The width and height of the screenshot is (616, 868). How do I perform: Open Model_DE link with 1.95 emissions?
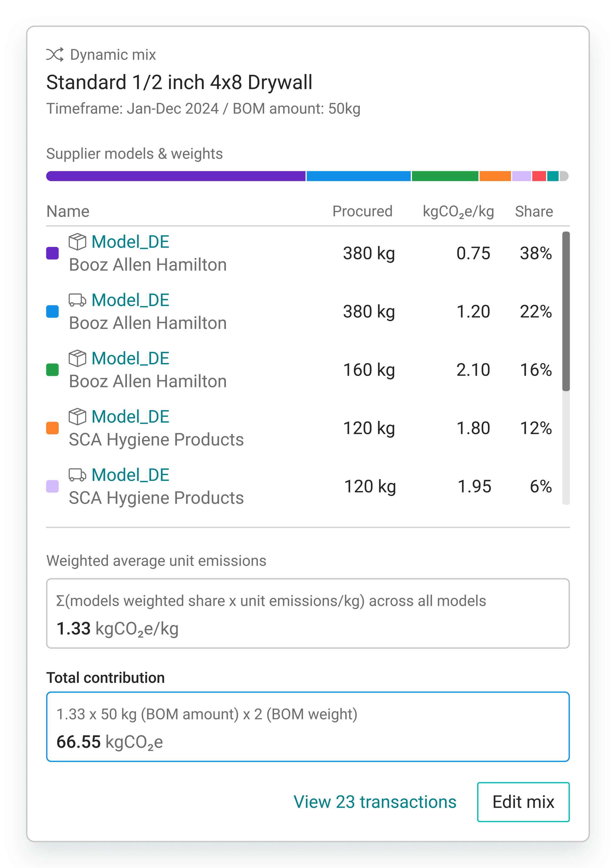(x=131, y=475)
